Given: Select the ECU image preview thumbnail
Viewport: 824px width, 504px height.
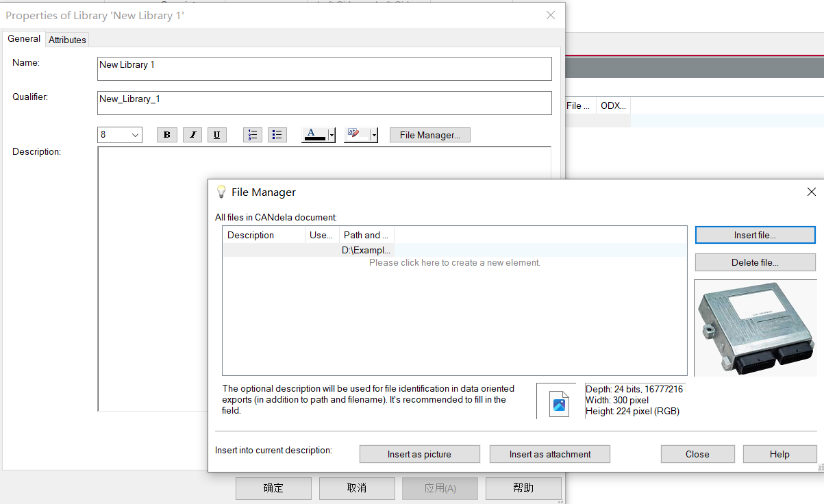Looking at the screenshot, I should pos(756,328).
